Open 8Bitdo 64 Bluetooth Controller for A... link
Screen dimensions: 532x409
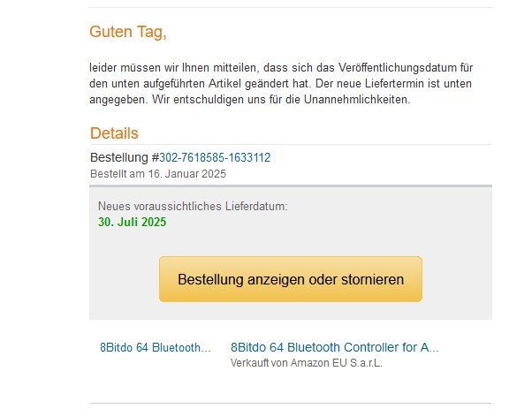click(x=334, y=348)
